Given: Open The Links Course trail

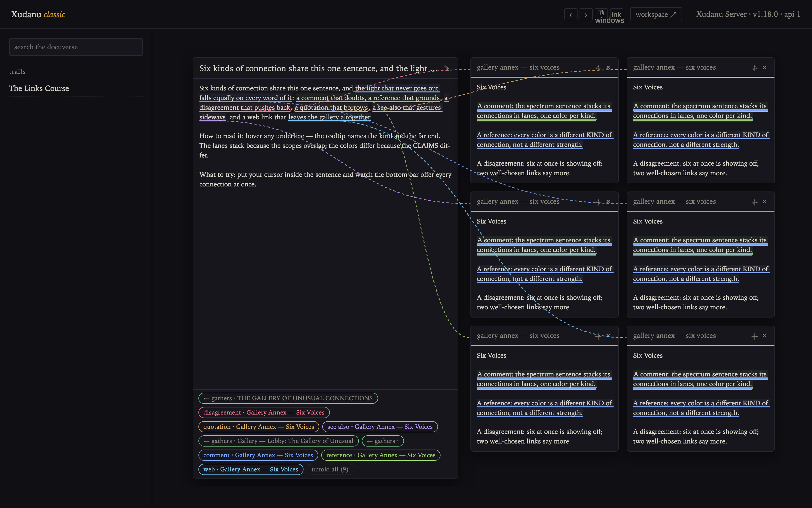Looking at the screenshot, I should click(x=39, y=88).
